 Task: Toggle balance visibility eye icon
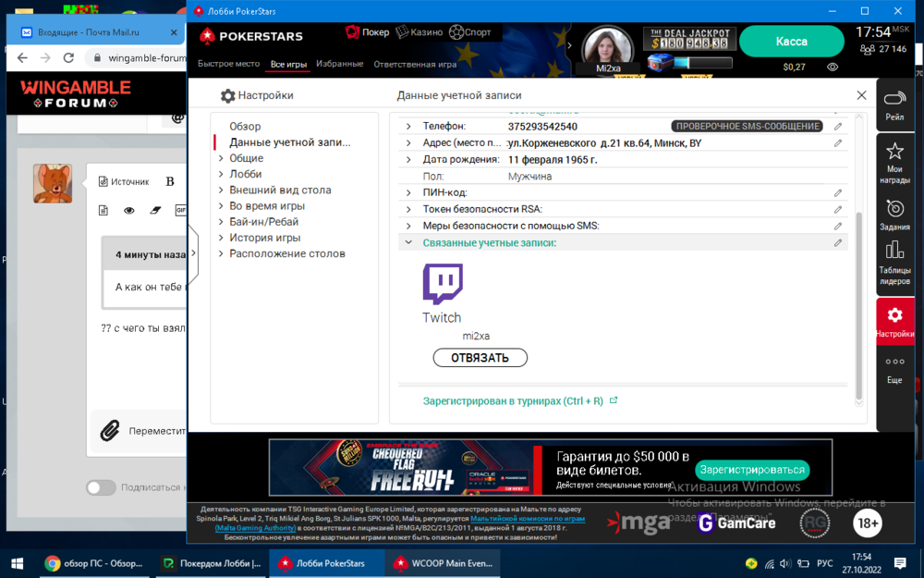(833, 68)
